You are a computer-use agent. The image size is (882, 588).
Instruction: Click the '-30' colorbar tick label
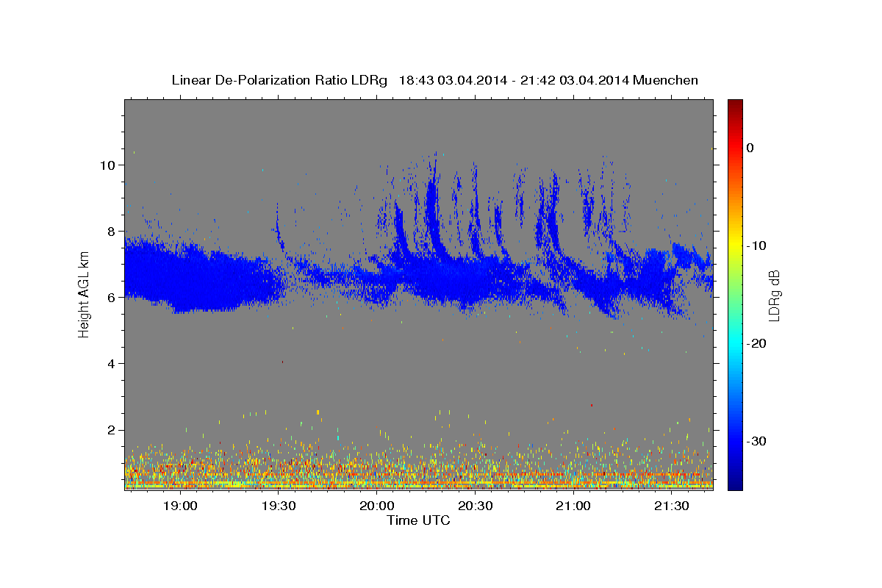click(756, 441)
